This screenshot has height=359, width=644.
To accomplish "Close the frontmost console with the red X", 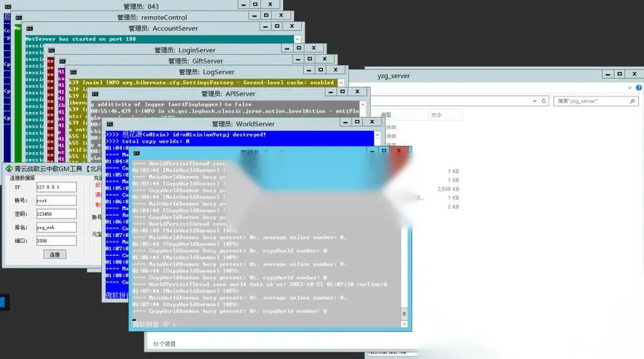I will (x=399, y=151).
